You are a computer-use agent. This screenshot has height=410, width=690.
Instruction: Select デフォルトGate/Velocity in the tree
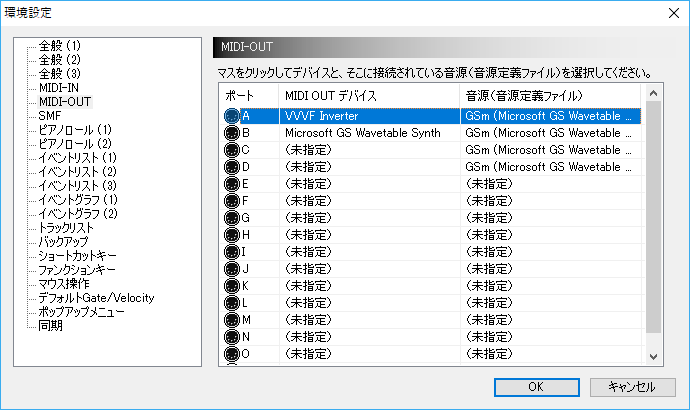pos(96,298)
